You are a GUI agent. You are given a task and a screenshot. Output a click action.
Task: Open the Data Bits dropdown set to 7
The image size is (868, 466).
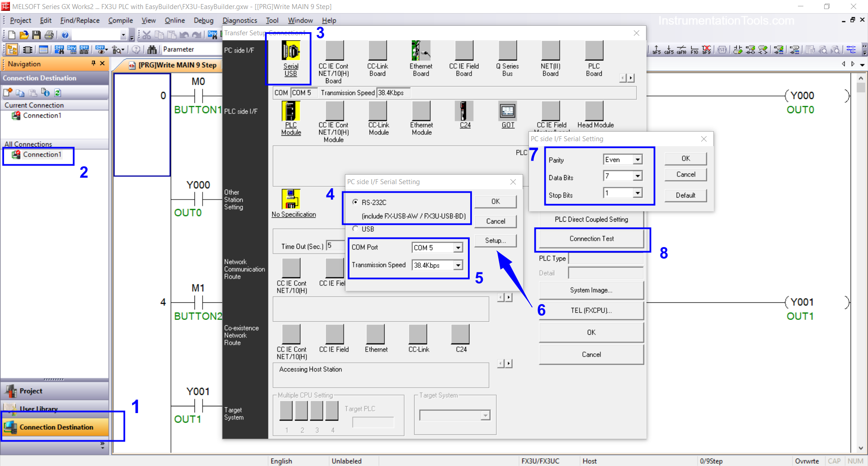click(637, 176)
